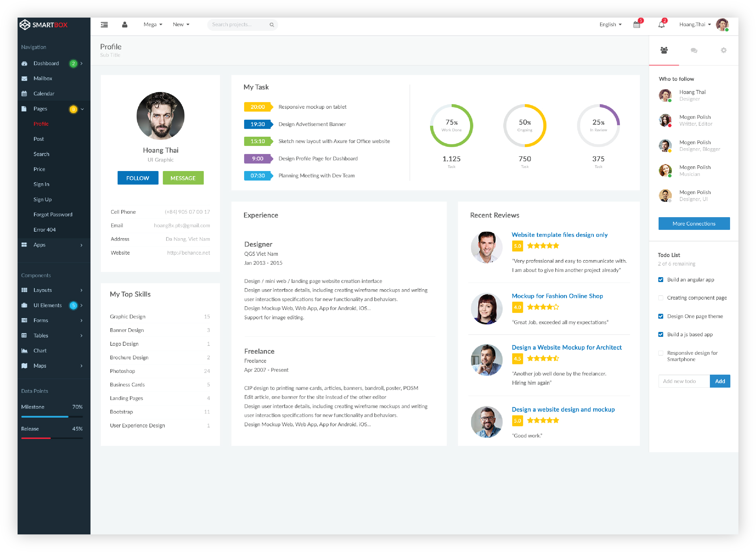
Task: Open the calendar notifications icon
Action: click(637, 25)
